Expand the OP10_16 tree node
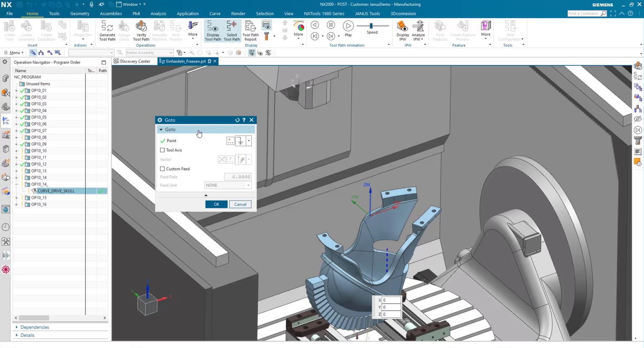 tap(16, 205)
